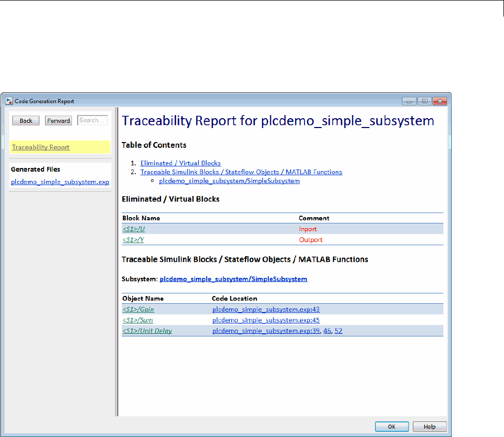
Task: Click the Block Name column header
Action: 141,218
